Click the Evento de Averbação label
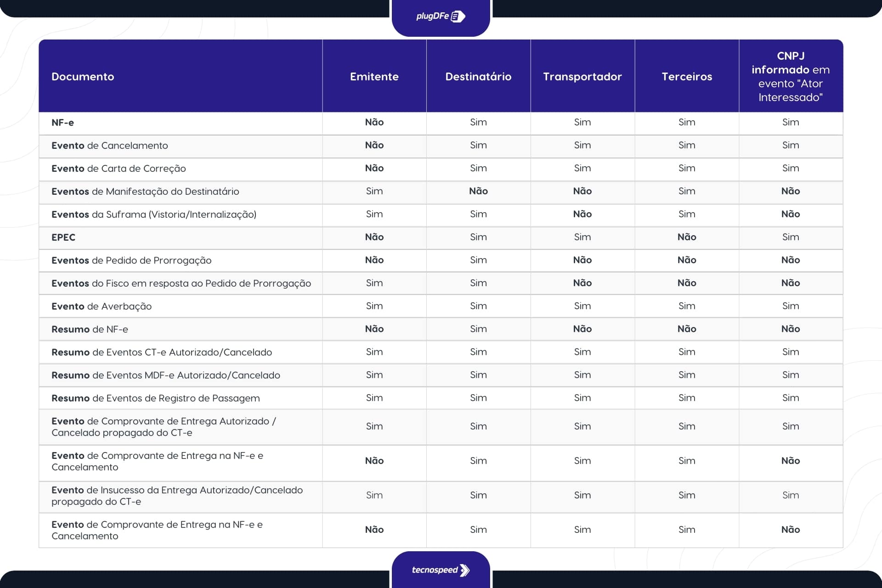 point(102,306)
